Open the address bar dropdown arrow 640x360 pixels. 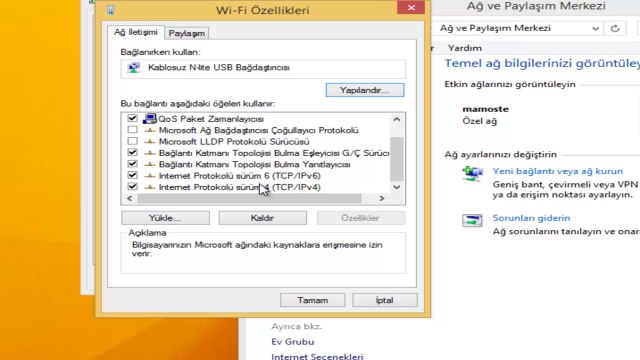click(x=596, y=29)
